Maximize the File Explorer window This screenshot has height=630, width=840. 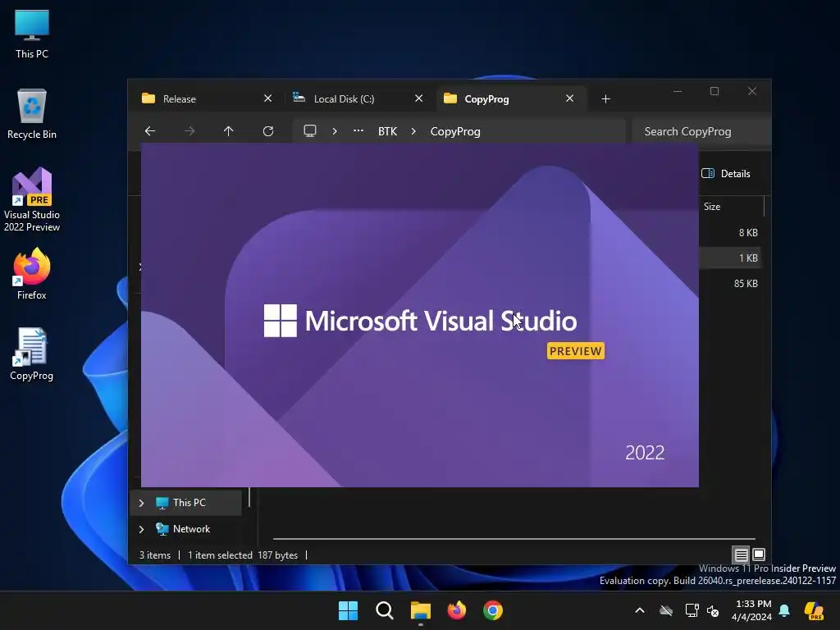[x=714, y=92]
